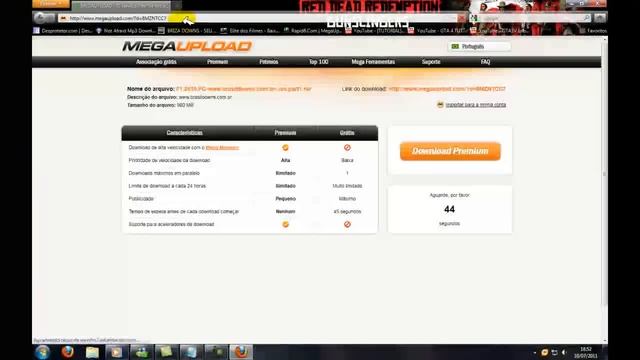640x360 pixels.
Task: Open the Premium menu item
Action: pos(217,62)
